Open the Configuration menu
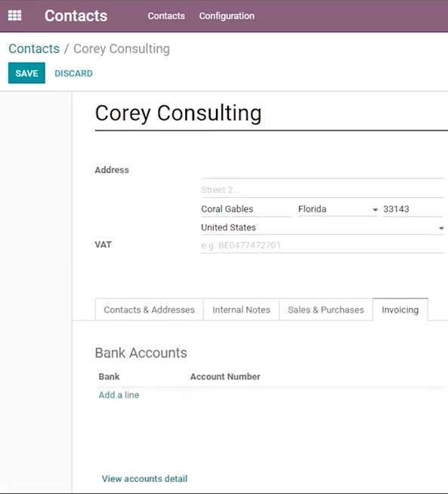Screen dimensions: 448x494 click(227, 16)
